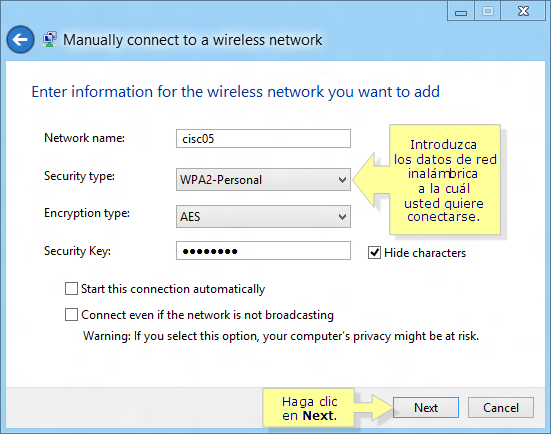
Task: Click the yellow "Haga clic en Next" callout
Action: 309,408
